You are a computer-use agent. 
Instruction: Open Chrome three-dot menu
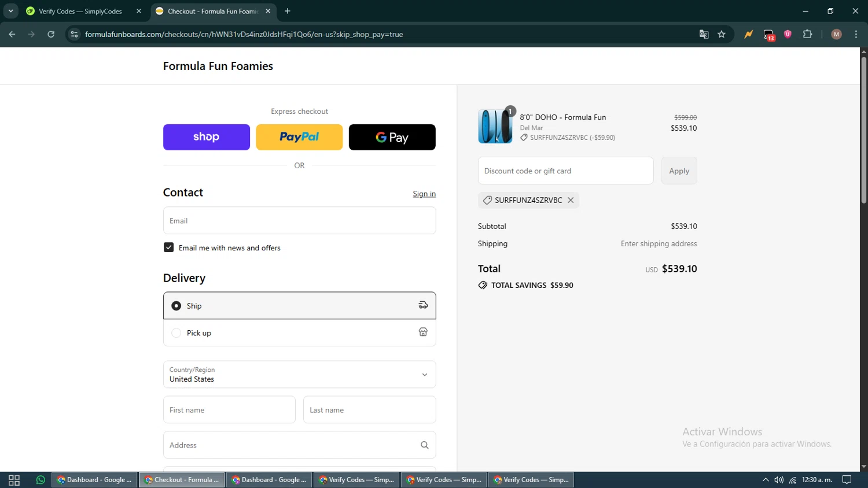tap(856, 34)
